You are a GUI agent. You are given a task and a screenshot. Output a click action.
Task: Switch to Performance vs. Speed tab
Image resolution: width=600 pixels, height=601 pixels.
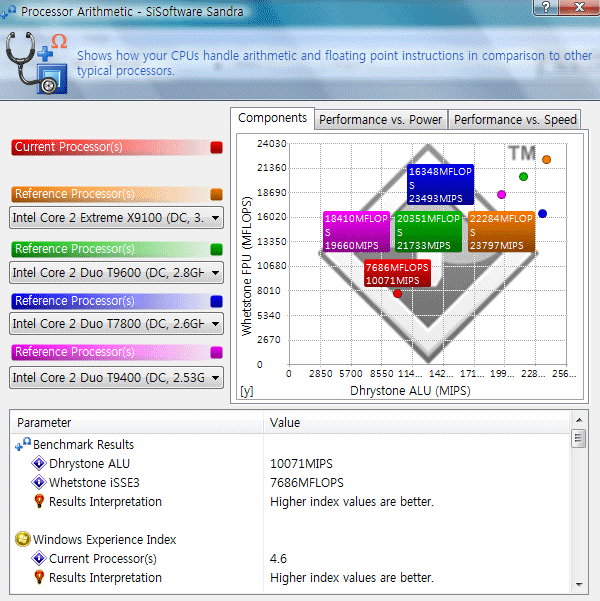(515, 120)
